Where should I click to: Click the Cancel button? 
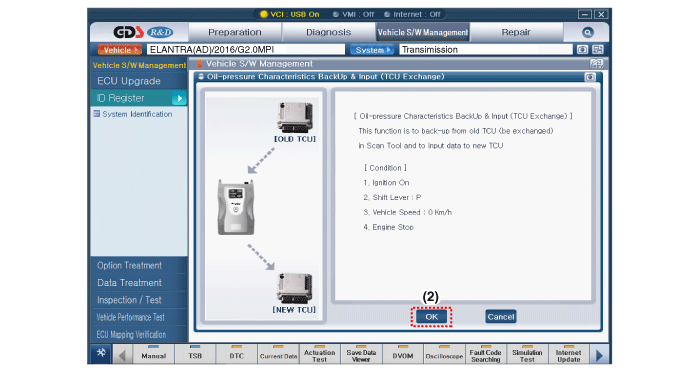[x=501, y=317]
